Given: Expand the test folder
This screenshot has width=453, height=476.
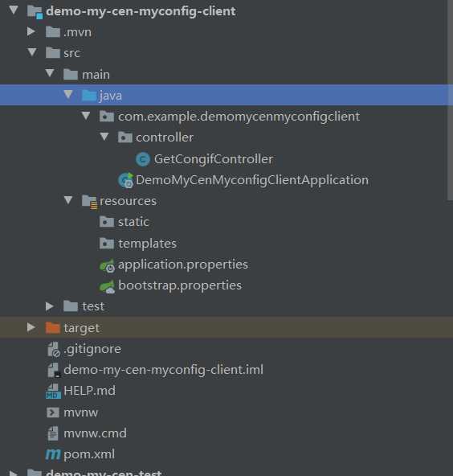Looking at the screenshot, I should pyautogui.click(x=50, y=306).
